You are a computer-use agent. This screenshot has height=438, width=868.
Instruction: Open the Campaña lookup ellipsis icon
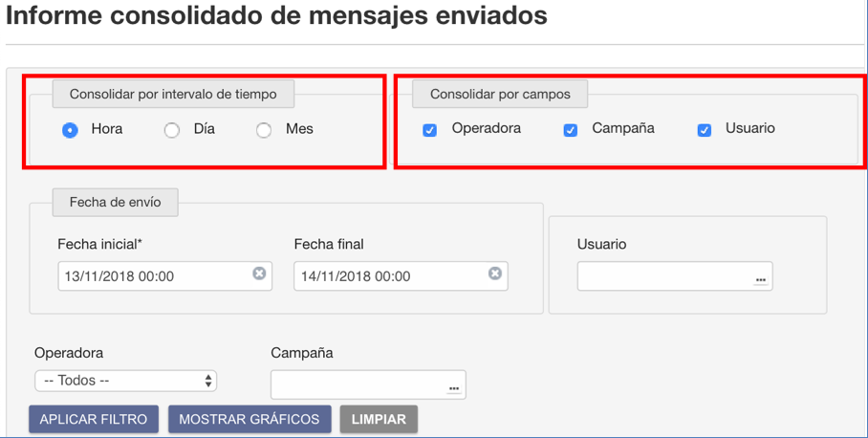click(x=454, y=388)
